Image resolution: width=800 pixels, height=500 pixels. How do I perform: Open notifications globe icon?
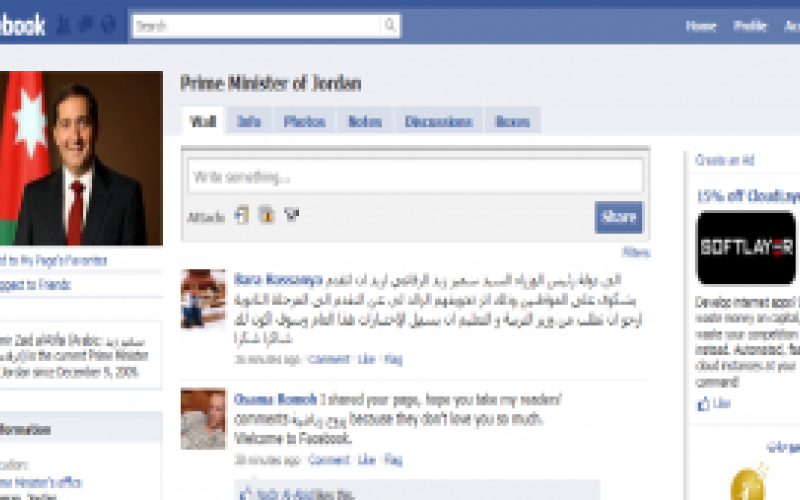108,24
